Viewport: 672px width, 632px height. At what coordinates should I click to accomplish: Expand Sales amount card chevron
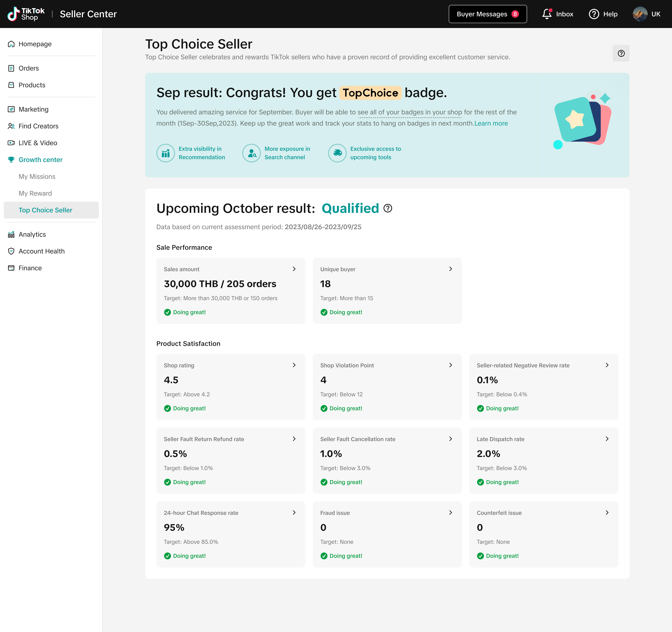click(x=294, y=269)
